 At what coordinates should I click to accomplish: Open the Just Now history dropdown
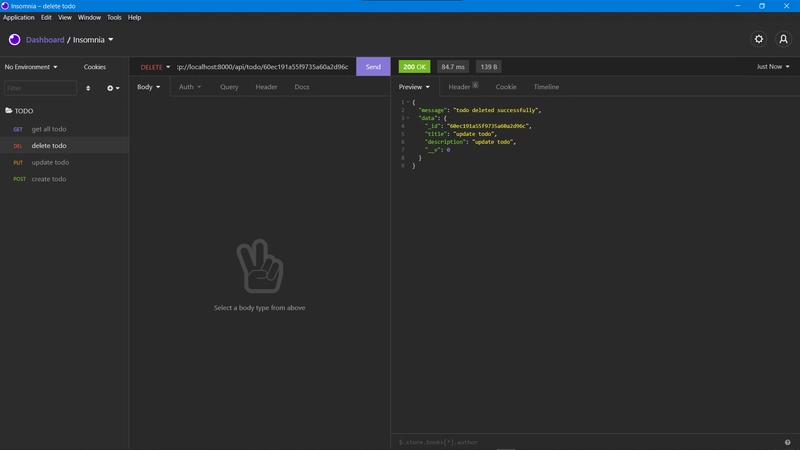point(772,67)
